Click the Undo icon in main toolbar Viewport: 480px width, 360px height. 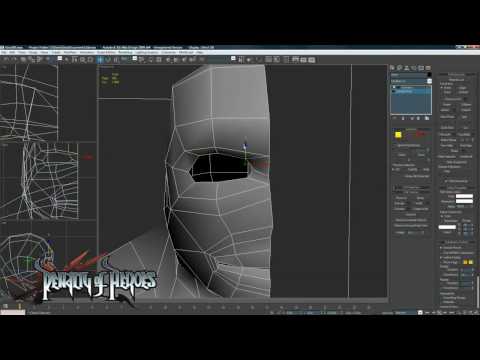(6, 60)
